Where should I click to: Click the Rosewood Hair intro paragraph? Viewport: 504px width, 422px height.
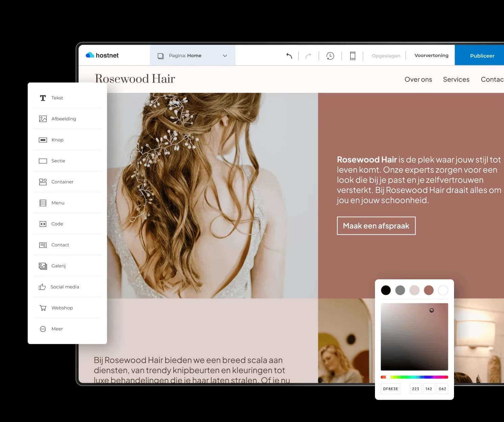(x=419, y=180)
